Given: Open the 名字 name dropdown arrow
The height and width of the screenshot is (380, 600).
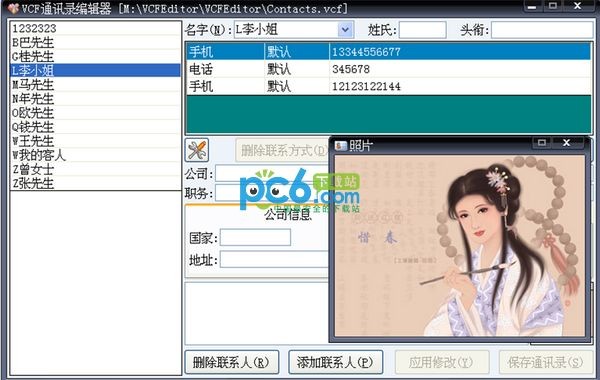Looking at the screenshot, I should tap(345, 30).
